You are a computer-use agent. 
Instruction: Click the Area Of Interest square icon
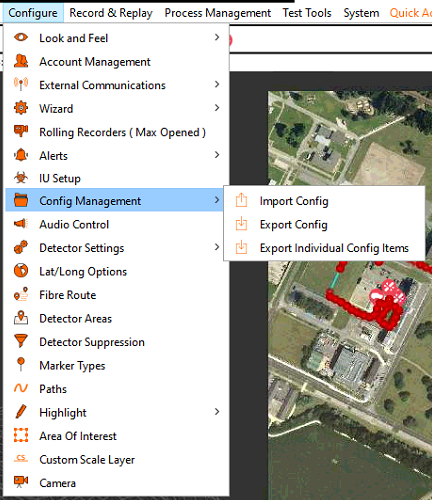tap(21, 435)
